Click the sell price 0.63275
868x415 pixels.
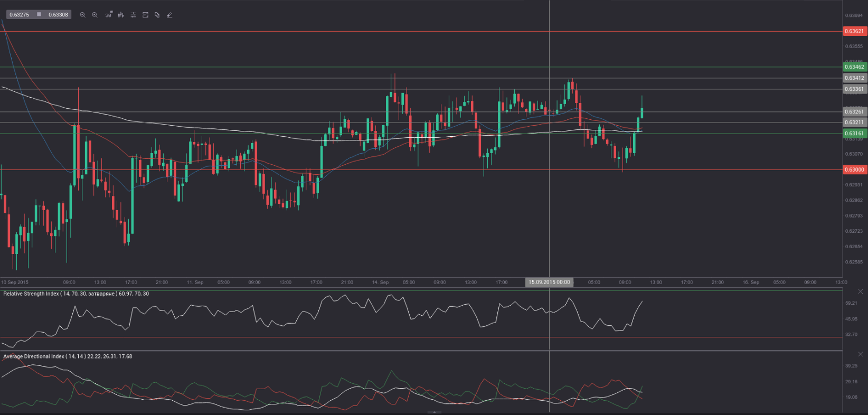[x=20, y=15]
